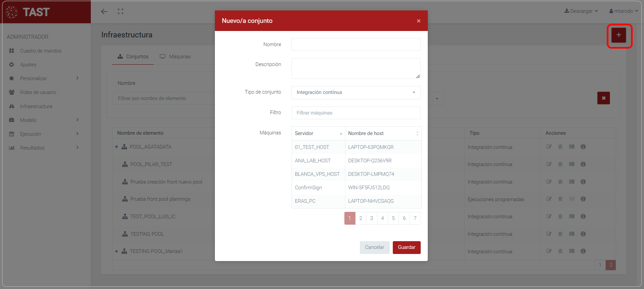This screenshot has height=289, width=644.
Task: Click the Nombre input field in dialog
Action: tap(356, 44)
